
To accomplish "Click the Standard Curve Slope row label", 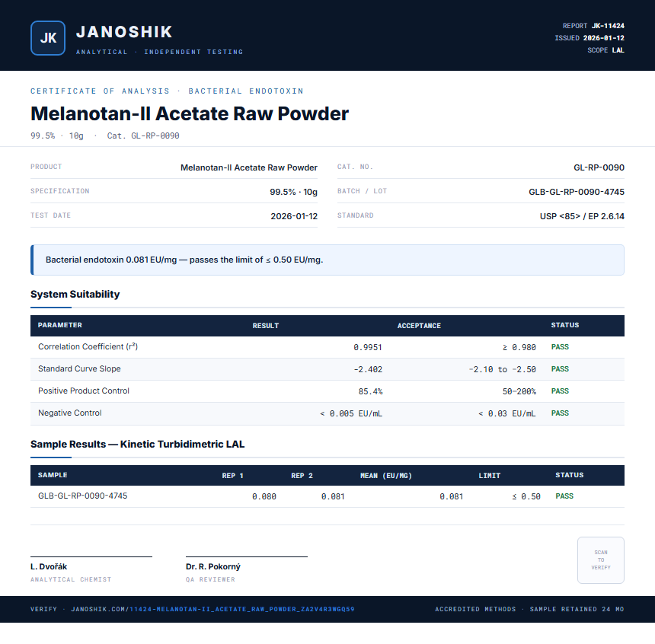I will [79, 368].
